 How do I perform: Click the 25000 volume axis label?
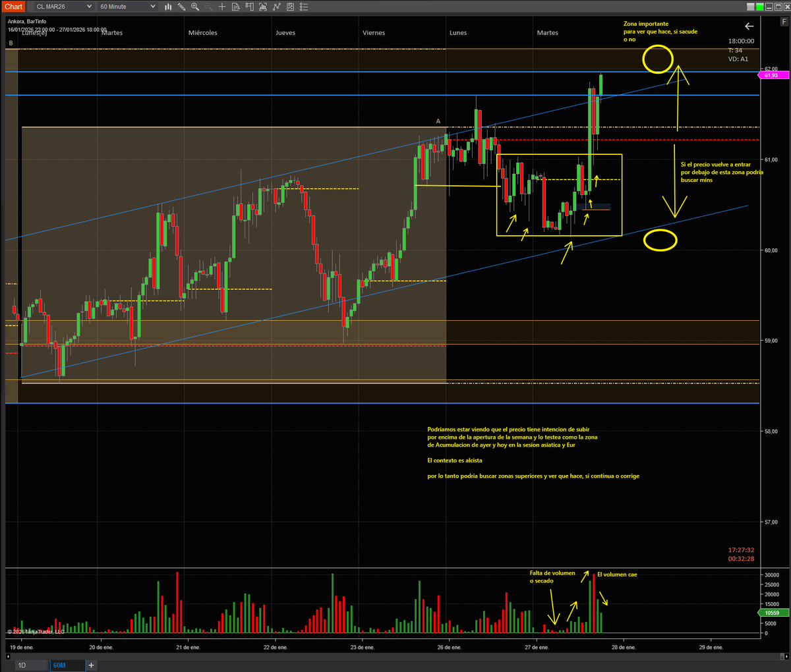coord(771,585)
